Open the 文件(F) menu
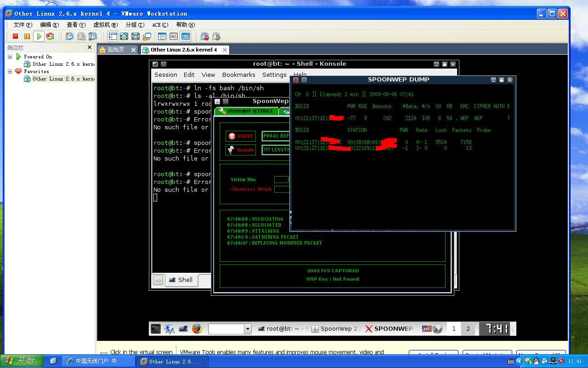 point(23,25)
